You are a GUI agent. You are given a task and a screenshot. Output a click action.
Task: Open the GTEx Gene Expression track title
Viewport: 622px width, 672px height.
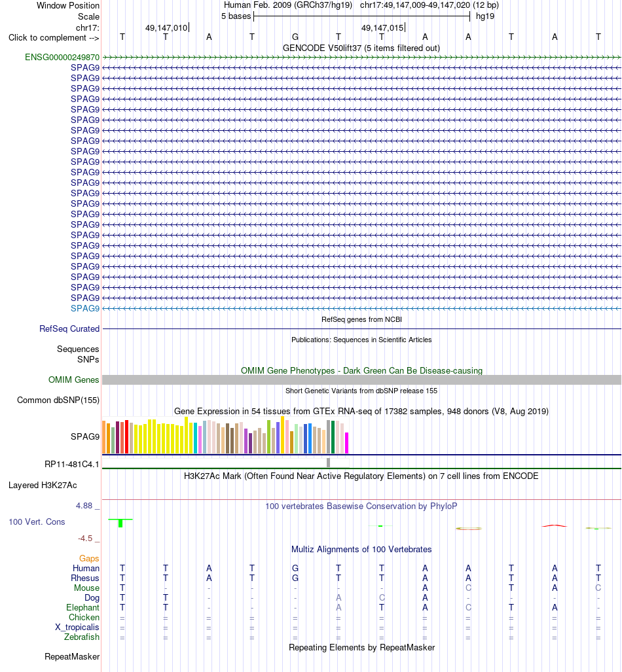coord(361,411)
